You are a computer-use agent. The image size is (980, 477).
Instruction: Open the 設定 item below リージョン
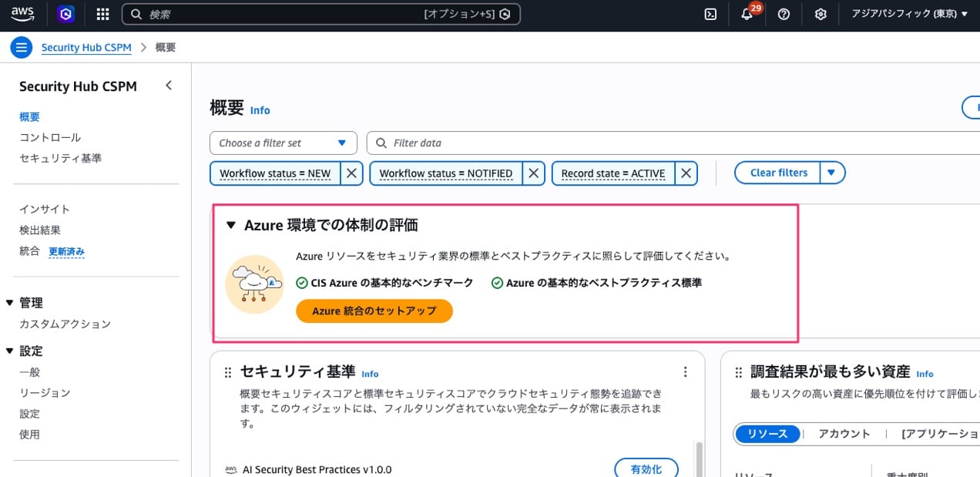pyautogui.click(x=29, y=413)
